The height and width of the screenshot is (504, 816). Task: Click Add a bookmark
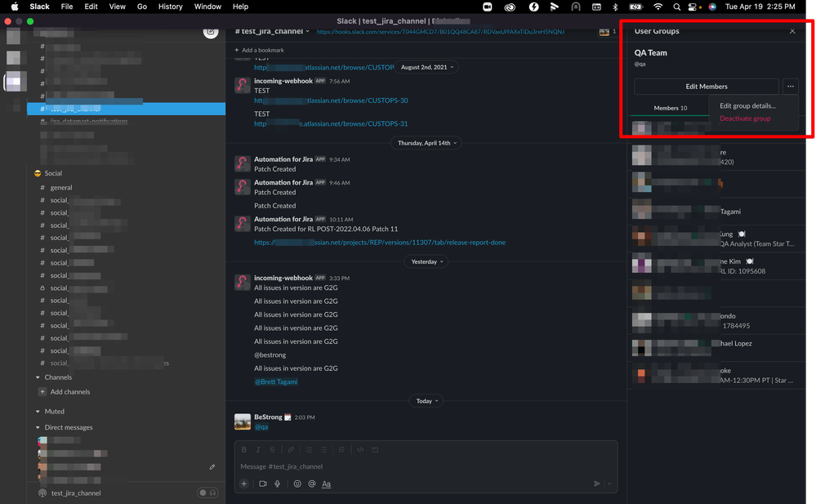tap(259, 50)
